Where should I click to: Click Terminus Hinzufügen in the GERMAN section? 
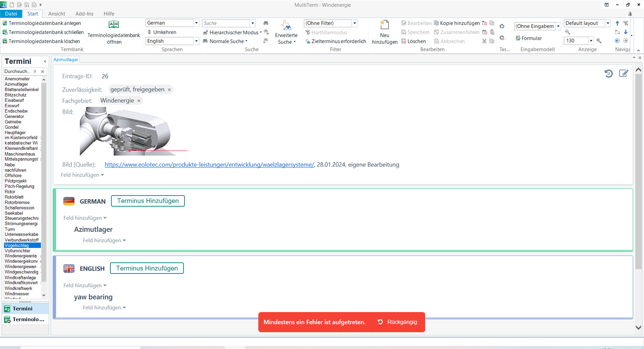point(148,201)
